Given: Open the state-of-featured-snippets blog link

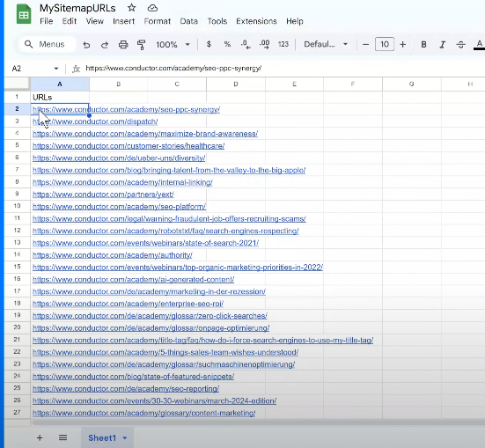Looking at the screenshot, I should click(133, 377).
